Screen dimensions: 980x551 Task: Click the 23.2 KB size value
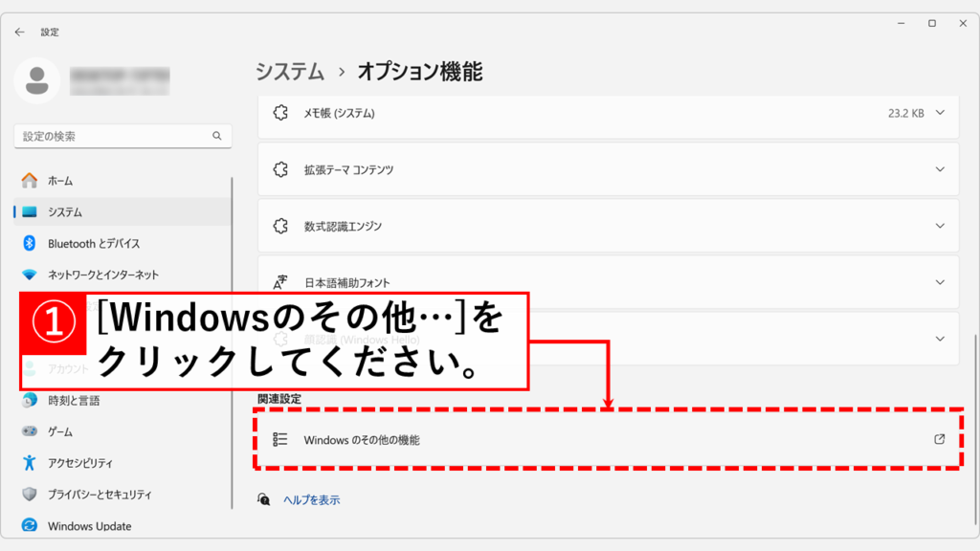pyautogui.click(x=905, y=113)
